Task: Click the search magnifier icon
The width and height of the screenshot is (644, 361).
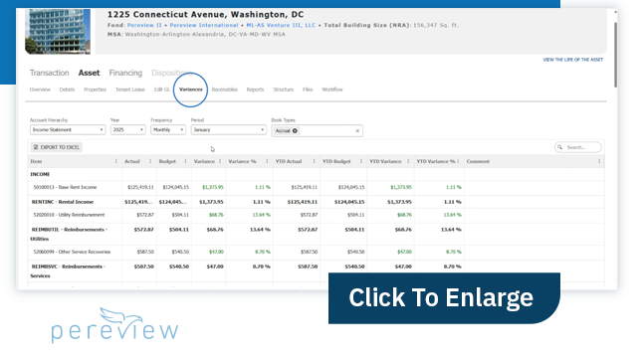Action: (559, 147)
